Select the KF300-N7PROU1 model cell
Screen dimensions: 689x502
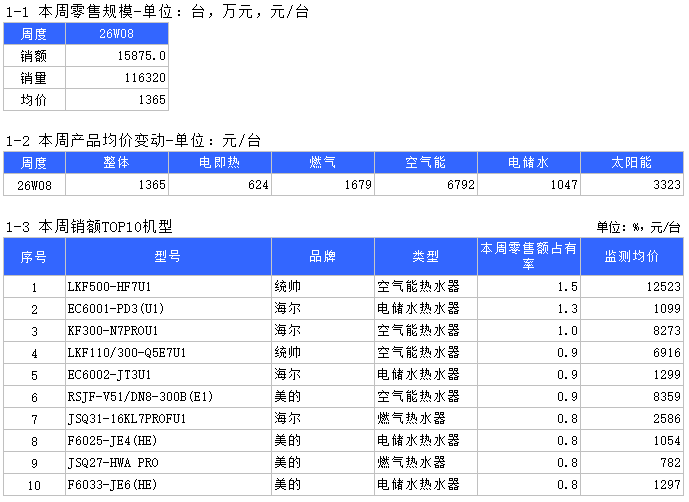(168, 331)
